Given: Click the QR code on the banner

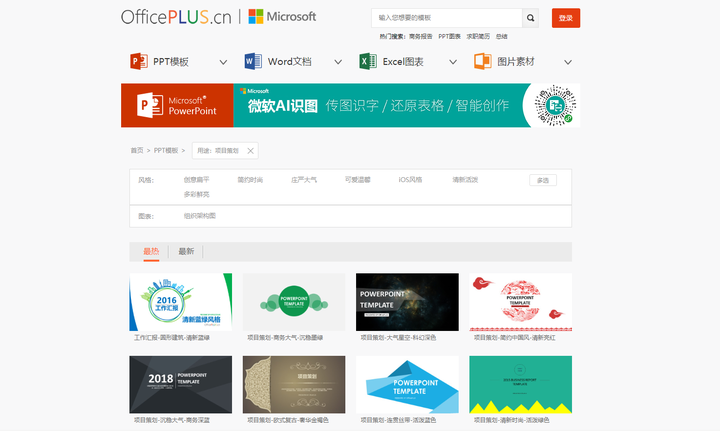Looking at the screenshot, I should (555, 105).
